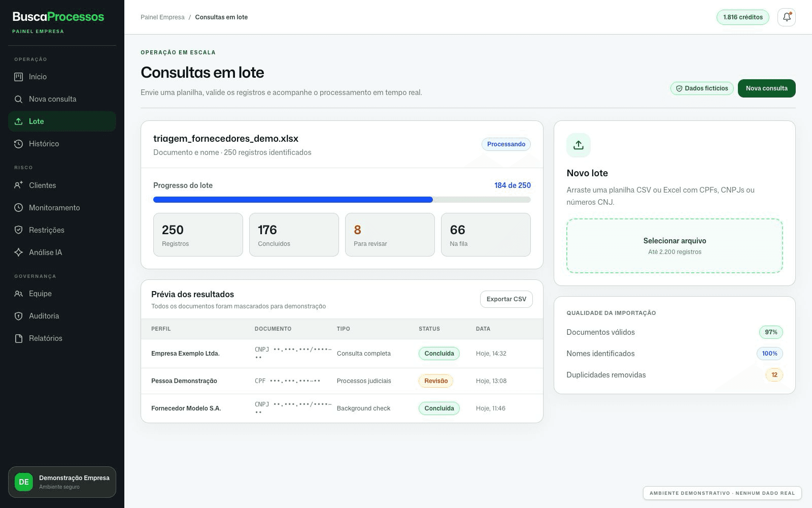812x508 pixels.
Task: Click the DATA column header
Action: click(483, 329)
